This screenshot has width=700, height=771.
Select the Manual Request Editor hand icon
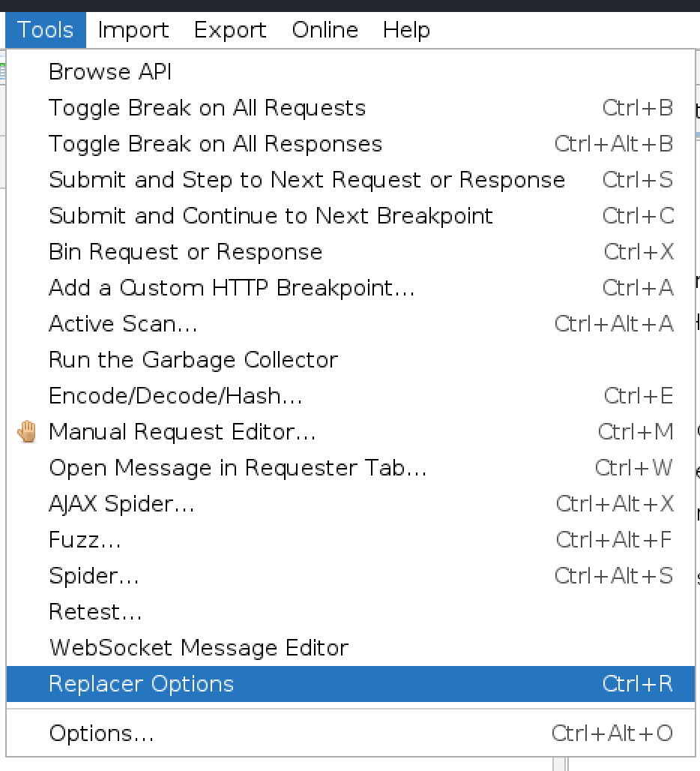[x=27, y=431]
